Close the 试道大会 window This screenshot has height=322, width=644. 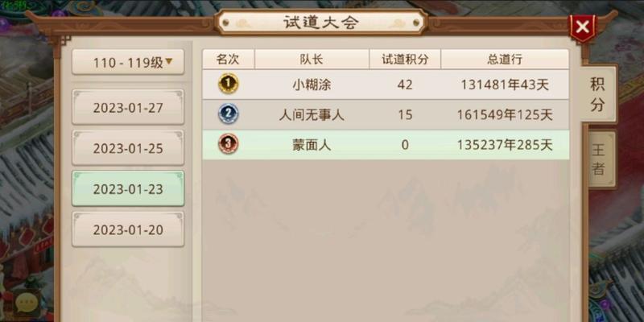pos(582,27)
